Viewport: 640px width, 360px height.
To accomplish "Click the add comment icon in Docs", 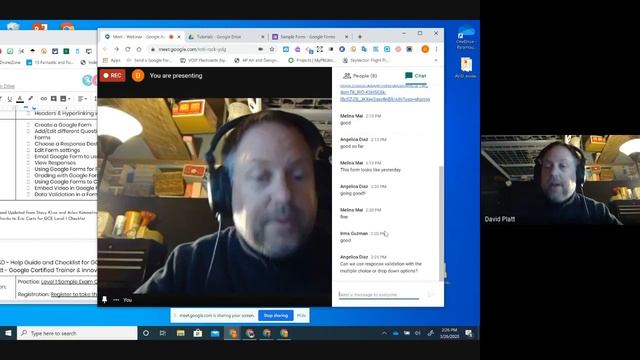I will tap(53, 99).
